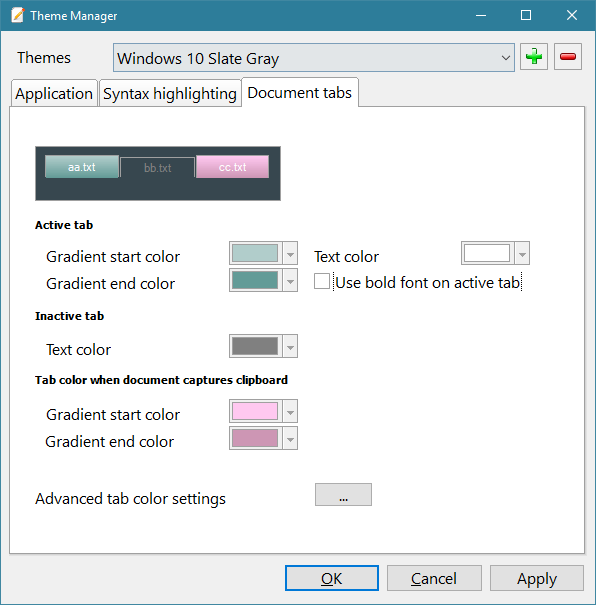This screenshot has height=605, width=596.
Task: Click the green plus add theme icon
Action: click(x=534, y=57)
